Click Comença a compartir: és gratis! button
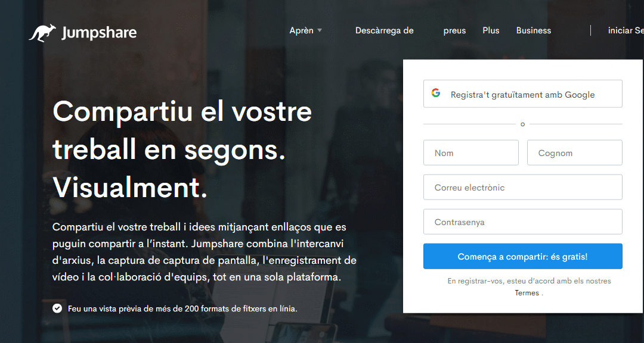 click(x=523, y=257)
